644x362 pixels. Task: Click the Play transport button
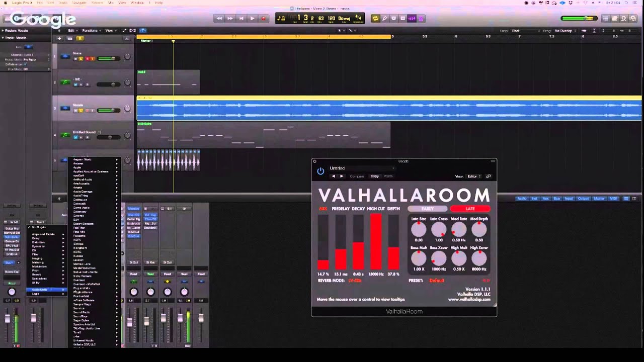[x=252, y=19]
